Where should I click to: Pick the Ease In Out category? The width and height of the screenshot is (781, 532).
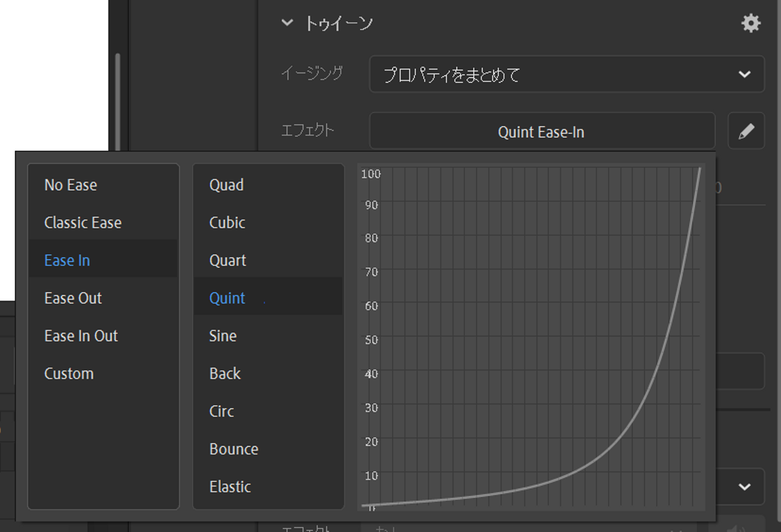tap(81, 336)
